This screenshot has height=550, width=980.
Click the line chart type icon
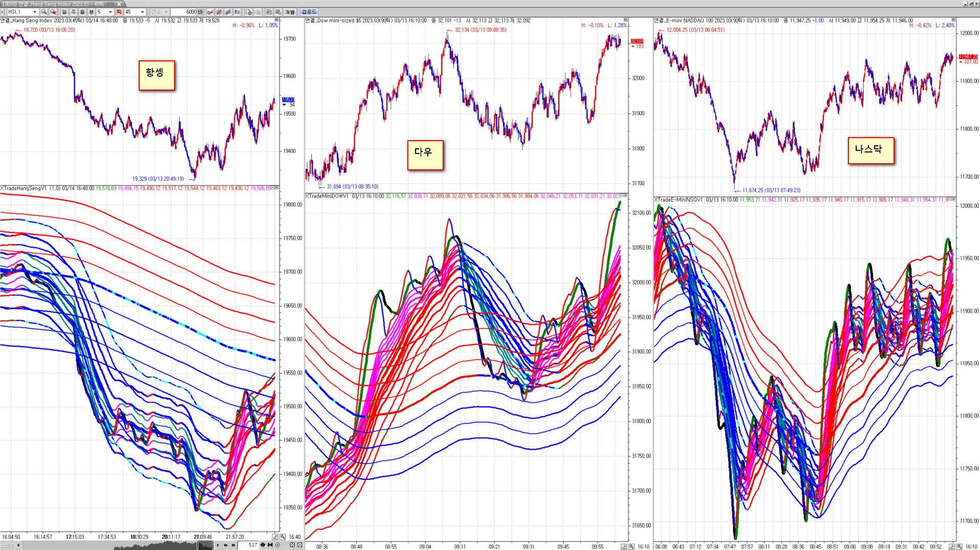(x=210, y=12)
